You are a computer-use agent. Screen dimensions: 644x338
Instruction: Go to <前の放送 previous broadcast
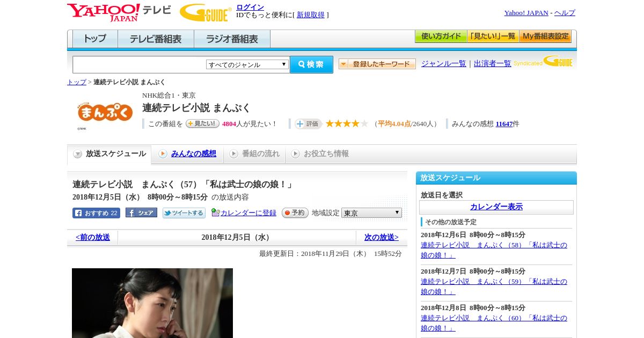pos(93,237)
